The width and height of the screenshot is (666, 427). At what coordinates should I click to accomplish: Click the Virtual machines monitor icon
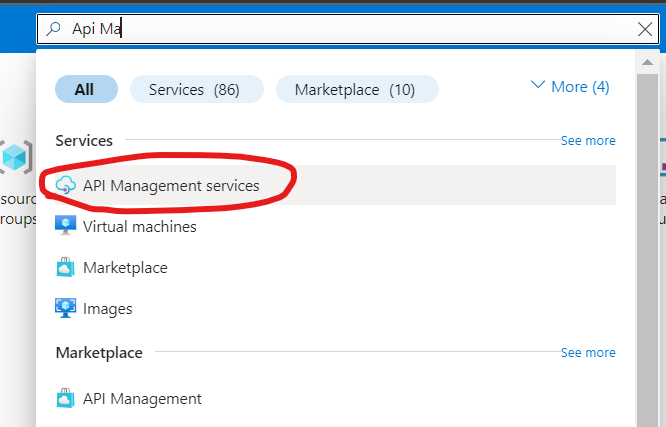(x=65, y=225)
